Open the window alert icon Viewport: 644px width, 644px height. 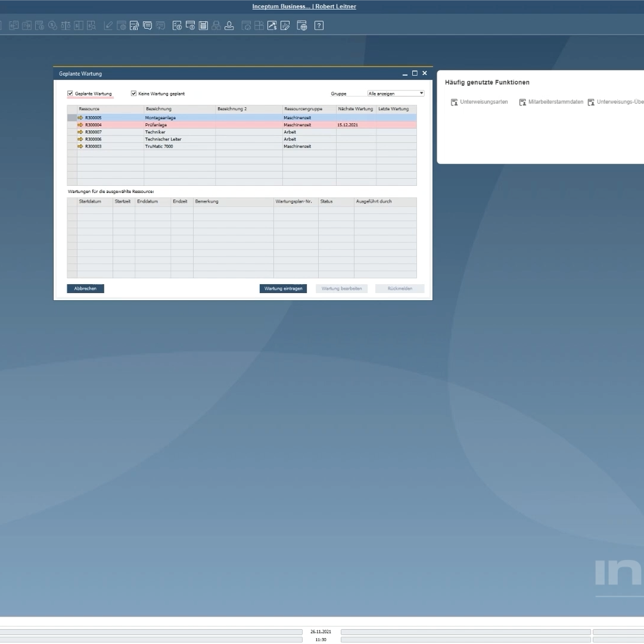tap(190, 26)
